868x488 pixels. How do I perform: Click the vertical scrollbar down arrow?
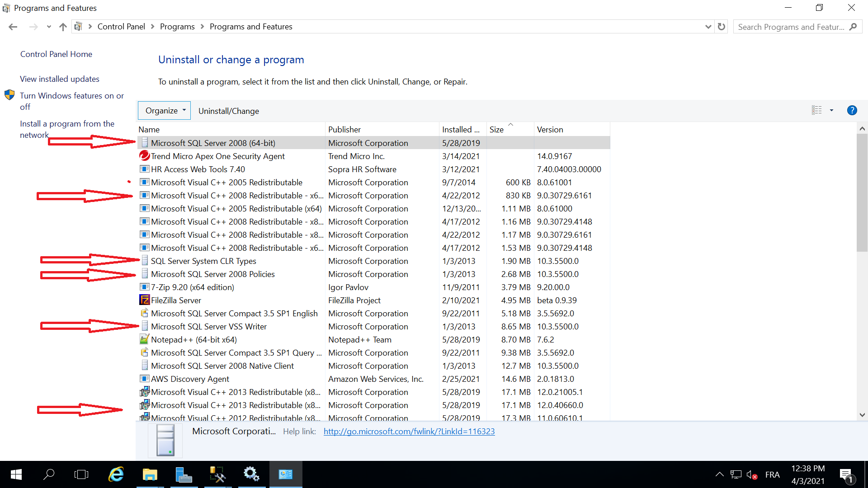(862, 415)
